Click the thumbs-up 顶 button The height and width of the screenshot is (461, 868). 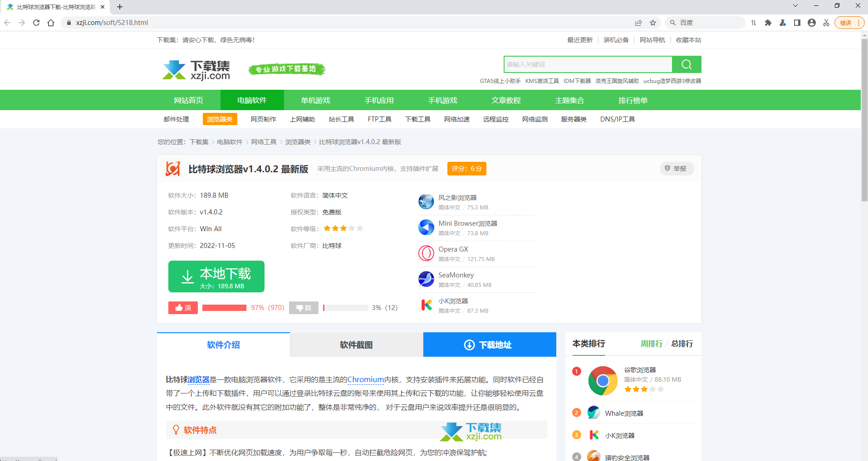pyautogui.click(x=183, y=308)
